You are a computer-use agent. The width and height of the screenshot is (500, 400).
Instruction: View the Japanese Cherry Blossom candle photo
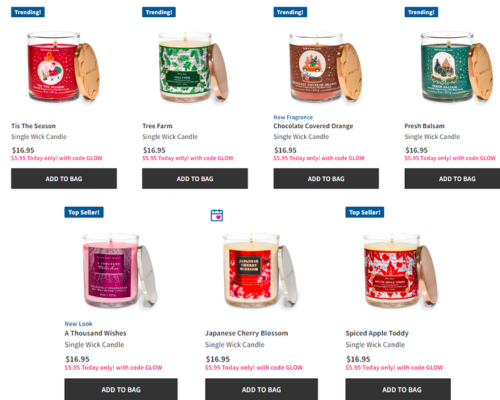(x=260, y=271)
